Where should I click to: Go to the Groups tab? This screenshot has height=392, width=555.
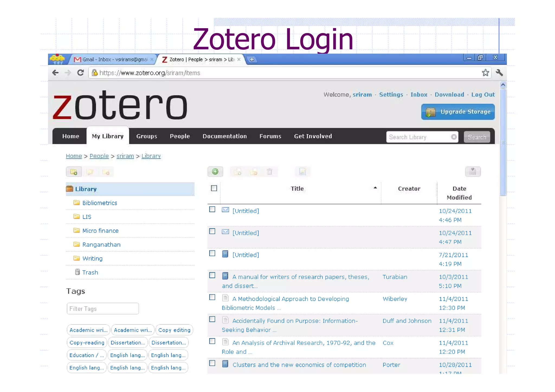[x=147, y=136]
